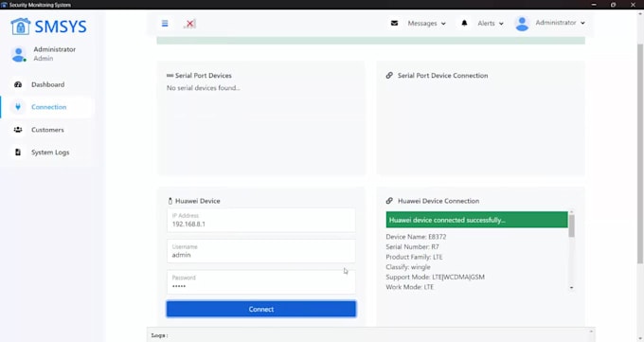Click the down arrow of Huawei connection scrollbar

[571, 288]
